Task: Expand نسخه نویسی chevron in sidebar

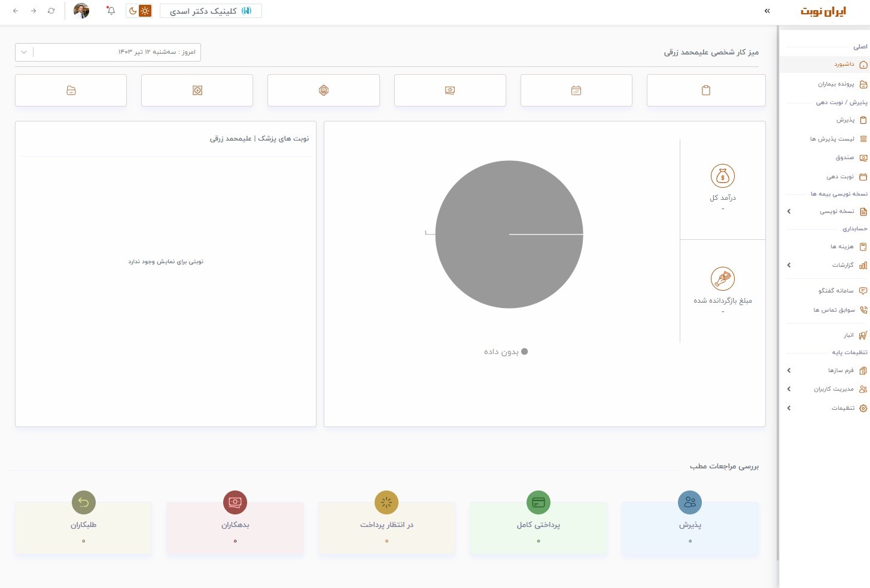Action: pos(789,211)
